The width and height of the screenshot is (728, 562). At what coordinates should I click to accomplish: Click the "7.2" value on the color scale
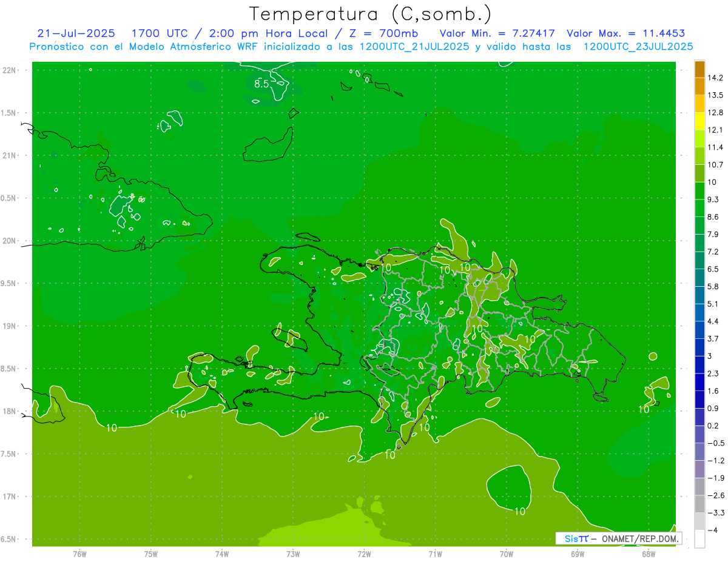tap(713, 252)
